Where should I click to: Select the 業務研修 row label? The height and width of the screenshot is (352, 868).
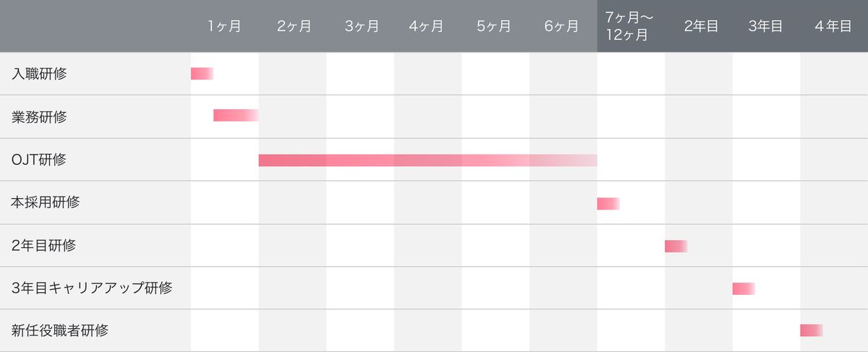pos(40,116)
